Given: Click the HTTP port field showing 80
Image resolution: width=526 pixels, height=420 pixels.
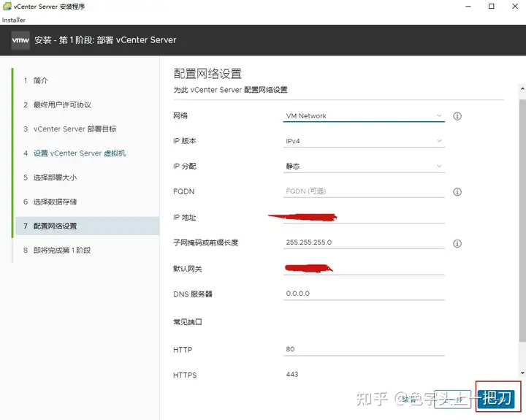Looking at the screenshot, I should [x=364, y=349].
